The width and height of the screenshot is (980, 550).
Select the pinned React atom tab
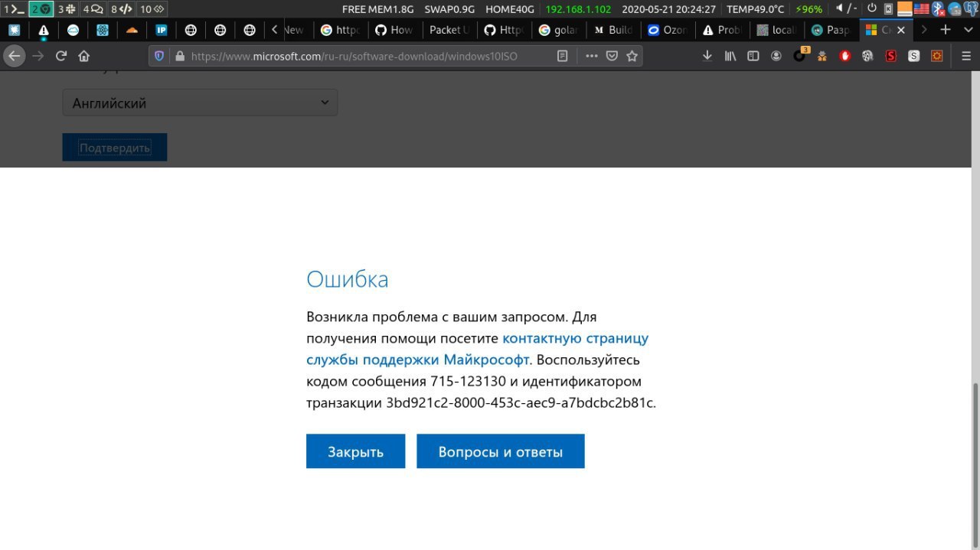(x=103, y=30)
